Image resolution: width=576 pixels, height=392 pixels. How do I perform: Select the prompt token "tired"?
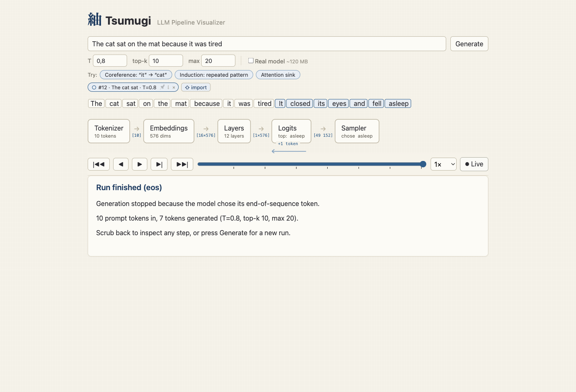tap(264, 103)
